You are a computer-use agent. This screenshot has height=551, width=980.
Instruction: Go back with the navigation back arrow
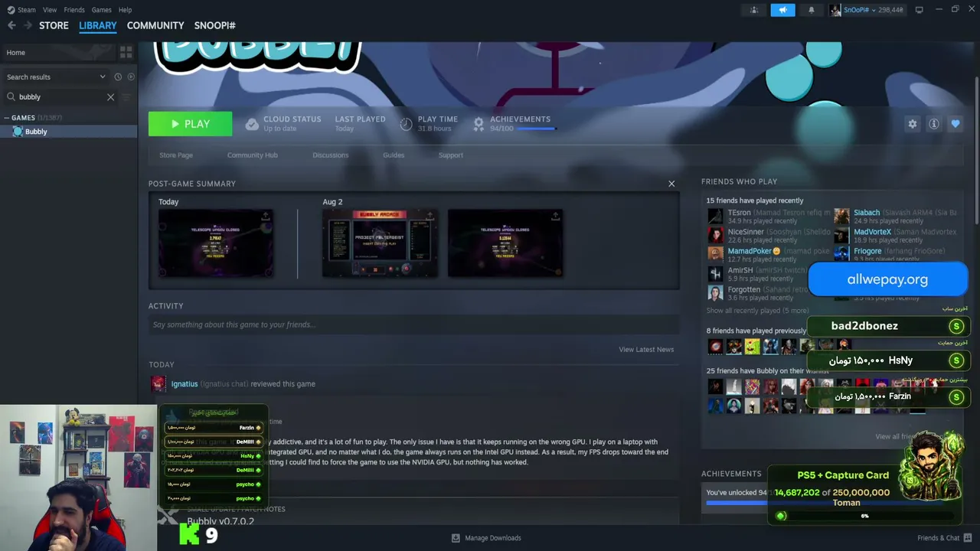[11, 25]
